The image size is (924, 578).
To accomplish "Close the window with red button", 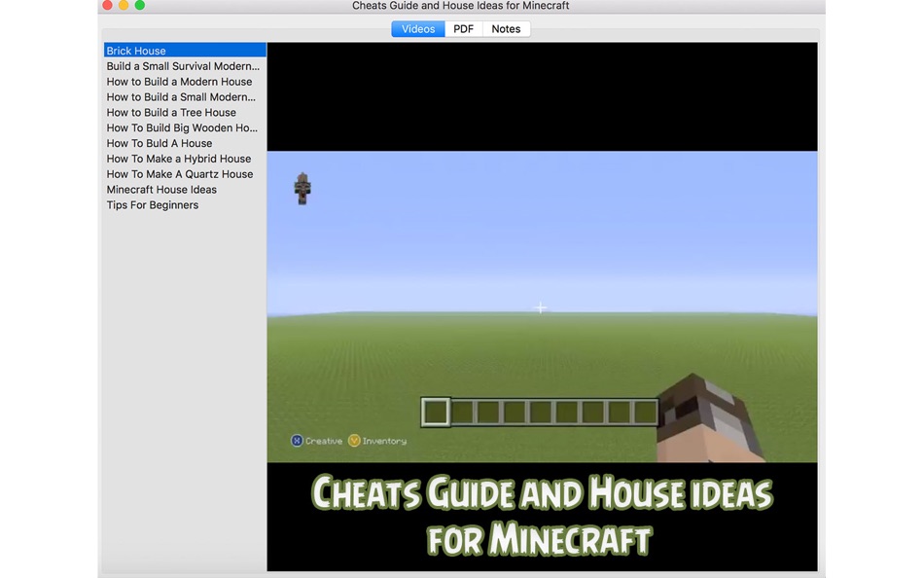I will tap(107, 5).
